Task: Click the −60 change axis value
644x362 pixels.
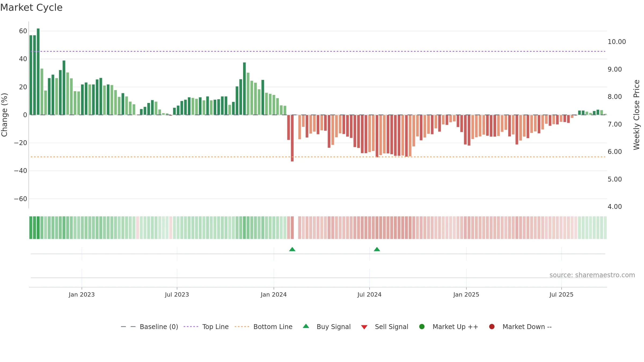Action: click(x=20, y=199)
